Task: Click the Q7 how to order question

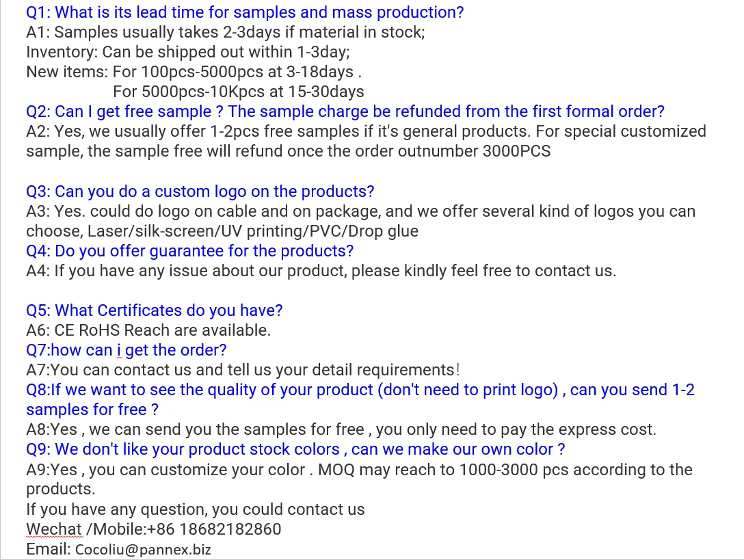Action: point(126,350)
